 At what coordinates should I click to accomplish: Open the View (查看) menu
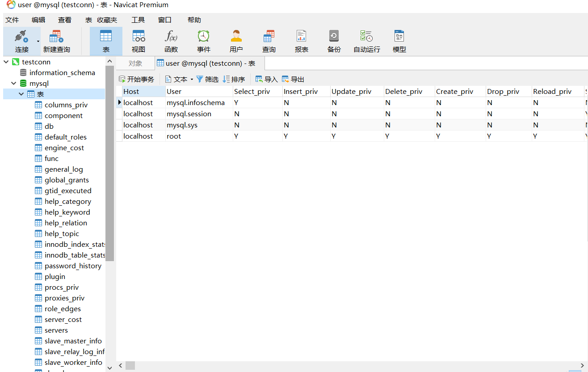click(65, 20)
